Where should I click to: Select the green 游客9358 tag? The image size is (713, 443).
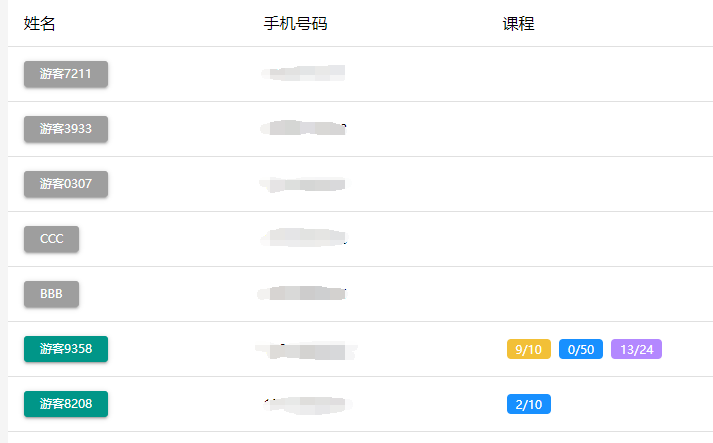coord(66,349)
